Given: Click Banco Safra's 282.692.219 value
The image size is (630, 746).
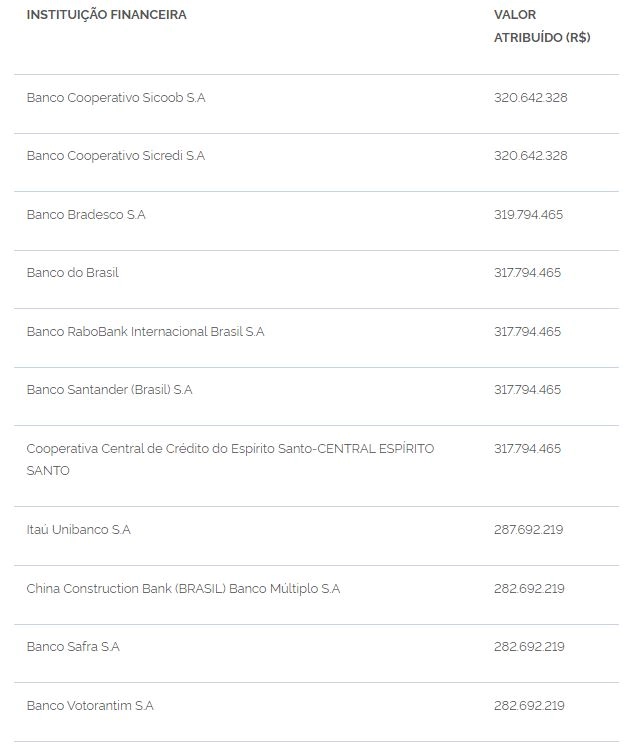Looking at the screenshot, I should tap(529, 647).
